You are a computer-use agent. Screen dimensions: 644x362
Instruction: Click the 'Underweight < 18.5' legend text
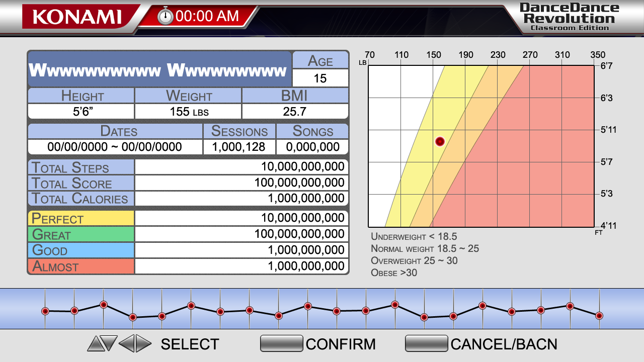click(x=414, y=236)
